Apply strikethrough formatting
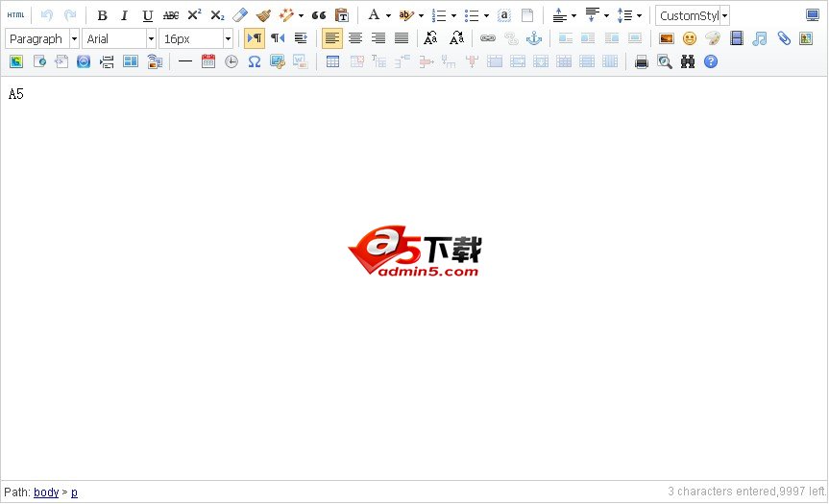 [171, 15]
